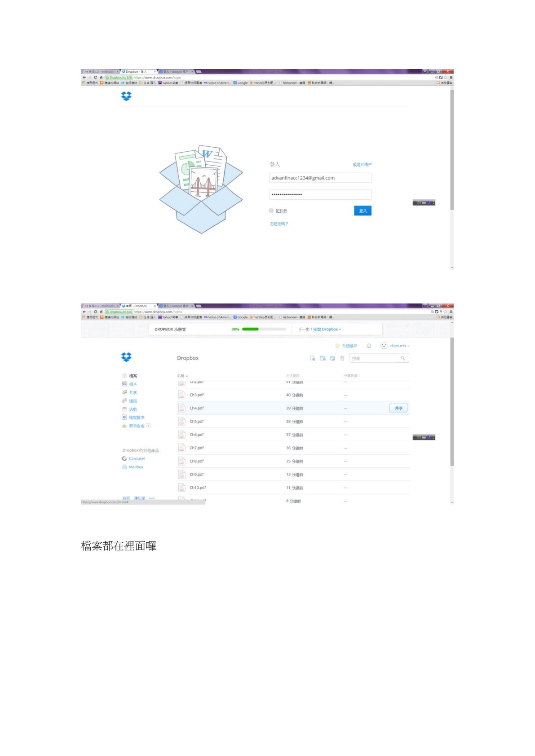
Task: Select the Ch6.pdf file name
Action: (197, 435)
